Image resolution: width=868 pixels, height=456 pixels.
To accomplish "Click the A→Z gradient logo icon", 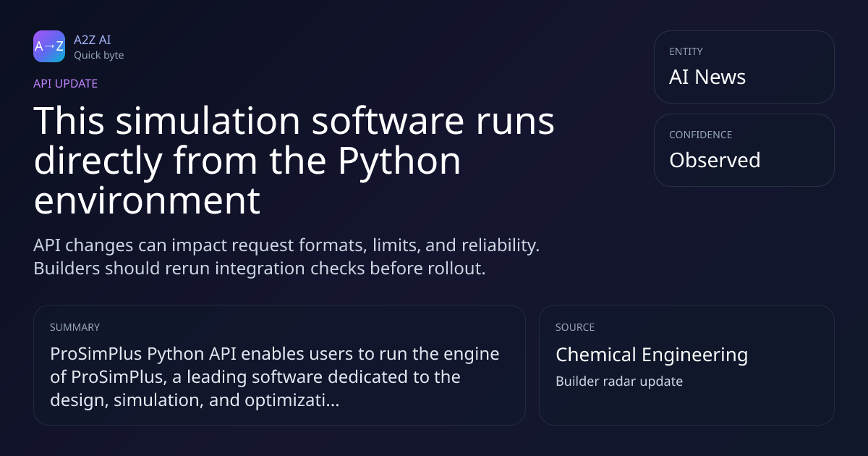I will [49, 46].
